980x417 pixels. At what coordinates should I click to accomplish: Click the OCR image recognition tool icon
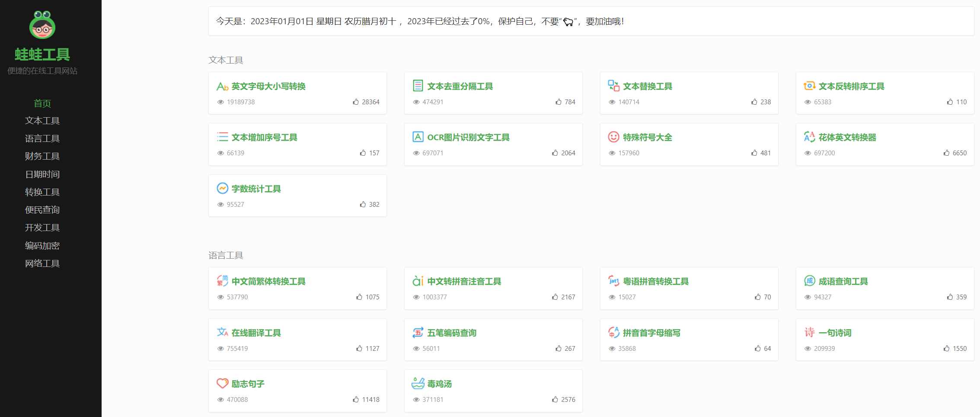pos(418,137)
